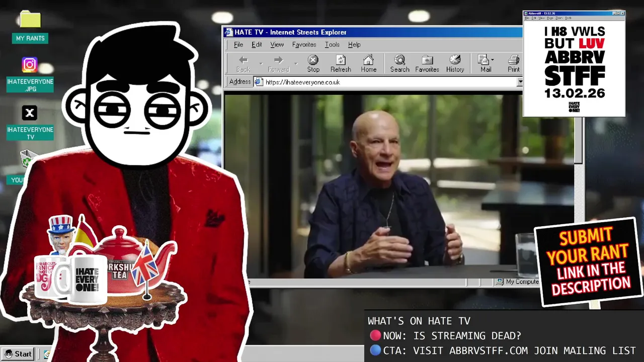Click the 'WHAT'S ON HATE TV' heading
This screenshot has height=362, width=644.
(x=419, y=321)
